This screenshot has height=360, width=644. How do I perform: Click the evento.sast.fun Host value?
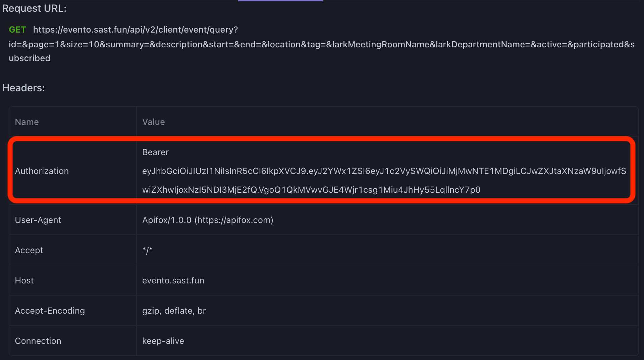173,280
